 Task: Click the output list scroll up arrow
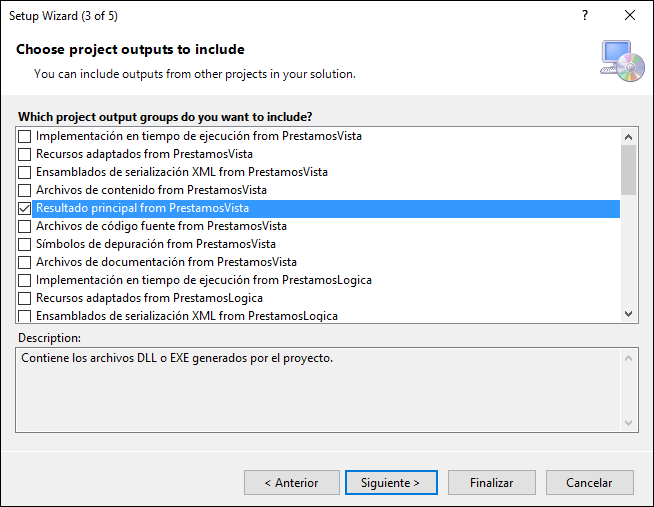(x=629, y=137)
